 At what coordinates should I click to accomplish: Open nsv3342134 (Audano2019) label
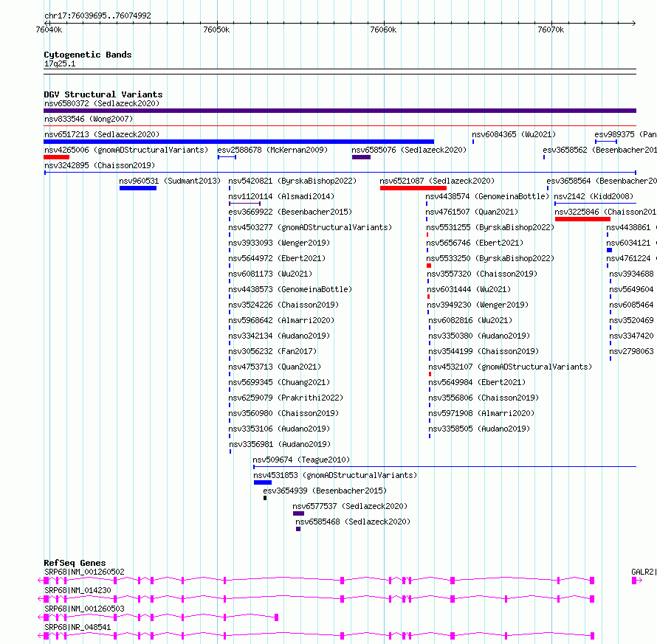[279, 336]
